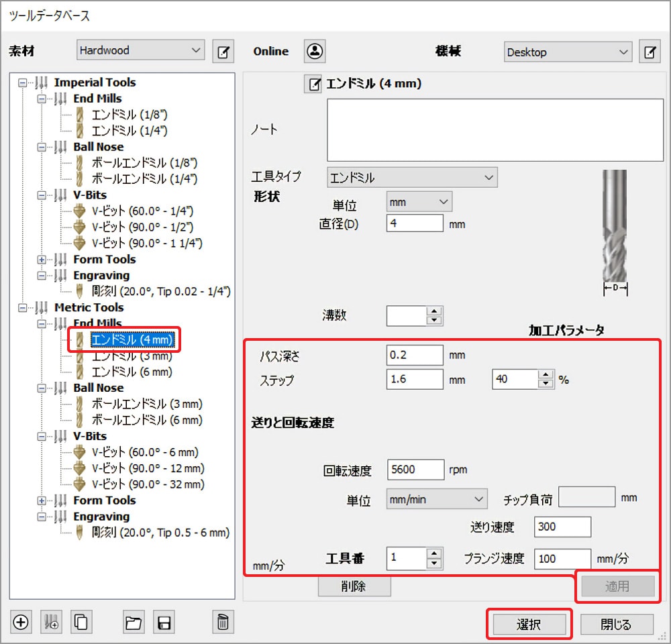Collapse the Imperial Tools tree group

(x=25, y=83)
